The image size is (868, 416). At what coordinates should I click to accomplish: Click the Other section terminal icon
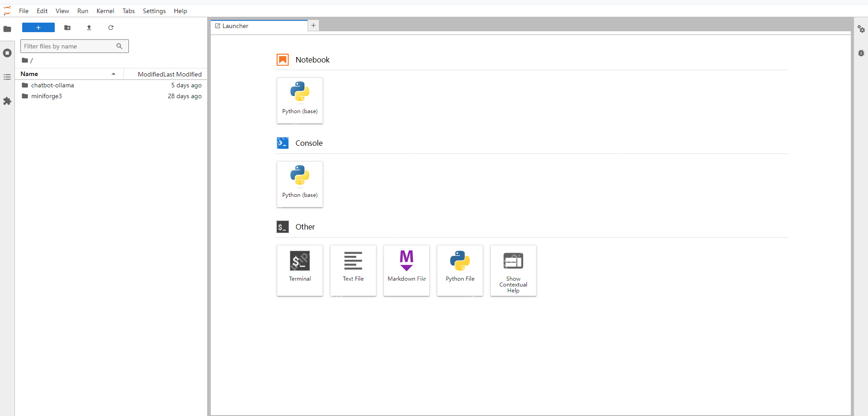pos(283,227)
